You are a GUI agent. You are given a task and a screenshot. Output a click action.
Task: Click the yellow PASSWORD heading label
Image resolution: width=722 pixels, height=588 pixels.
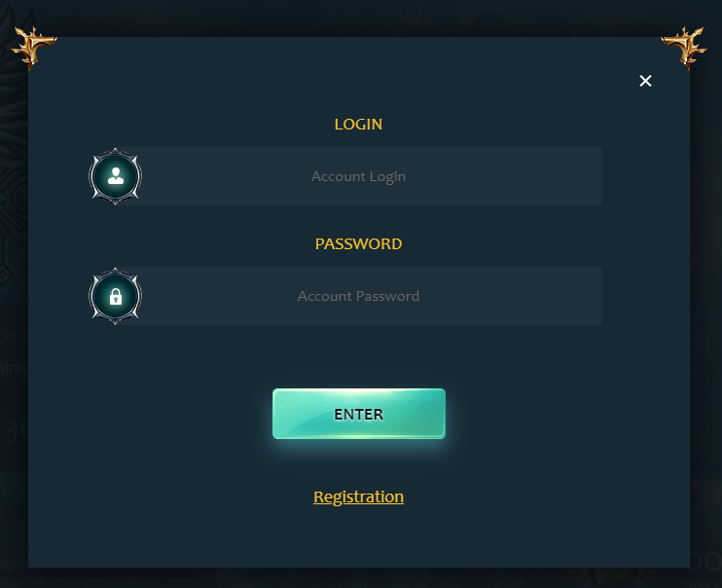click(x=359, y=243)
